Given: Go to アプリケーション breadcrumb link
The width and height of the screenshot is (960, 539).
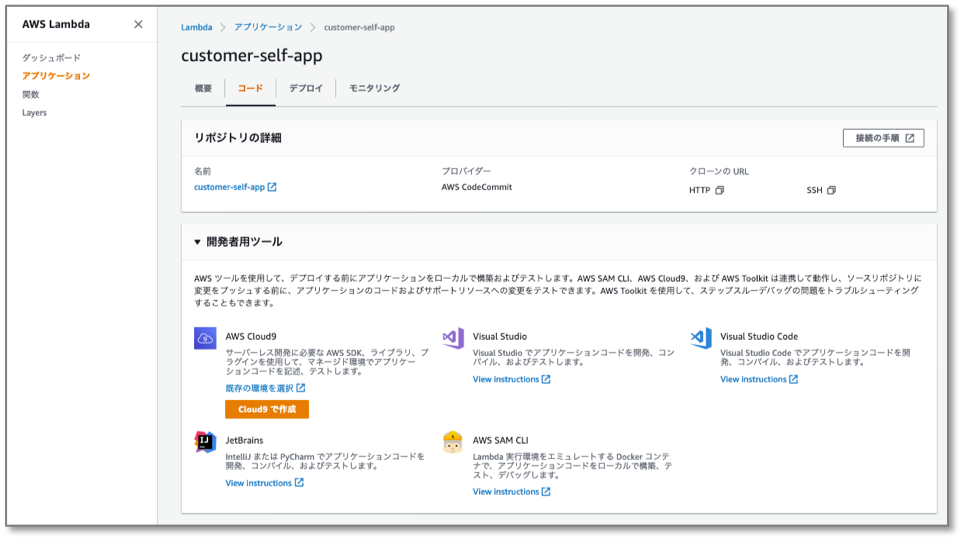Looking at the screenshot, I should click(268, 28).
